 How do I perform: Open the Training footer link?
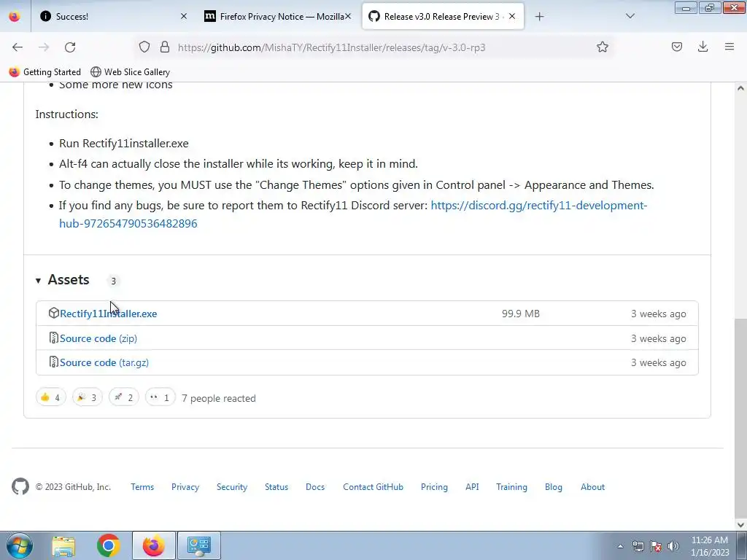click(x=511, y=487)
